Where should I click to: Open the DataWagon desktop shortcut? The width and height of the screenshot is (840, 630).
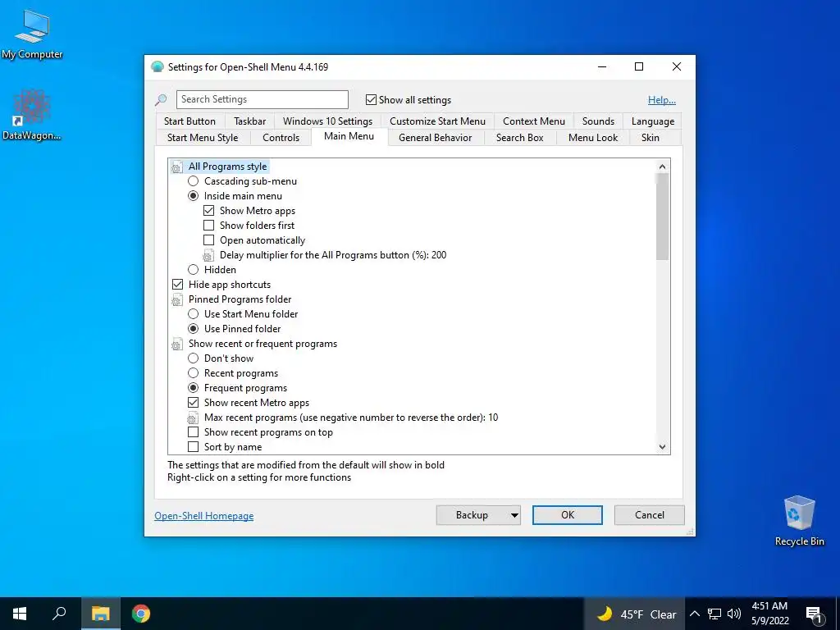point(32,115)
